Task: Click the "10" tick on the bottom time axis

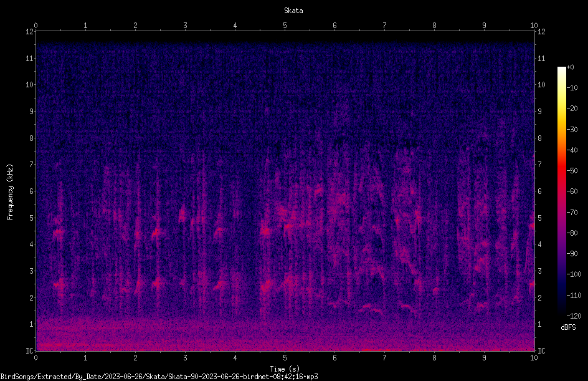Action: click(534, 358)
